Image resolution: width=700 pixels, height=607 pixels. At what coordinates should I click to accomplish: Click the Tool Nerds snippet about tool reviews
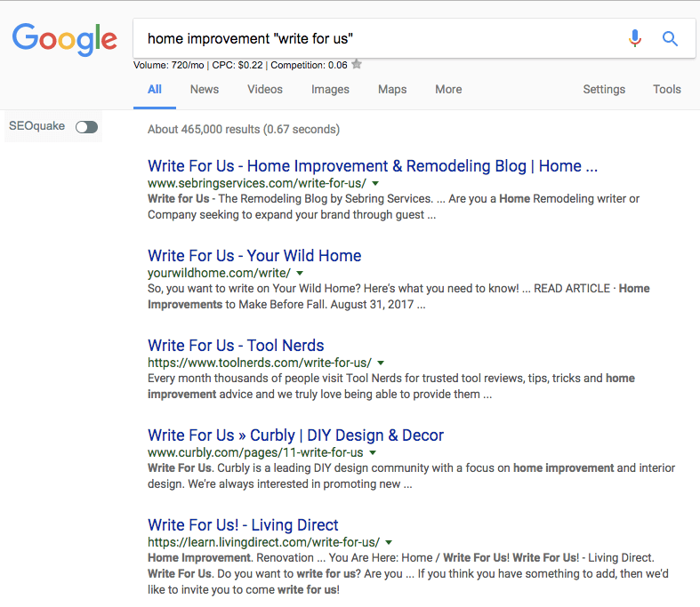click(391, 387)
